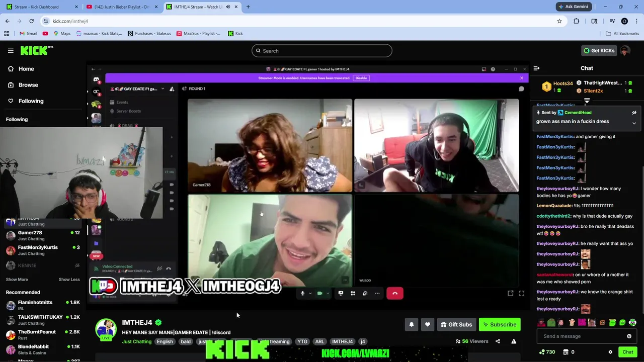Open Gmail bookmark
This screenshot has height=362, width=644.
click(28, 34)
